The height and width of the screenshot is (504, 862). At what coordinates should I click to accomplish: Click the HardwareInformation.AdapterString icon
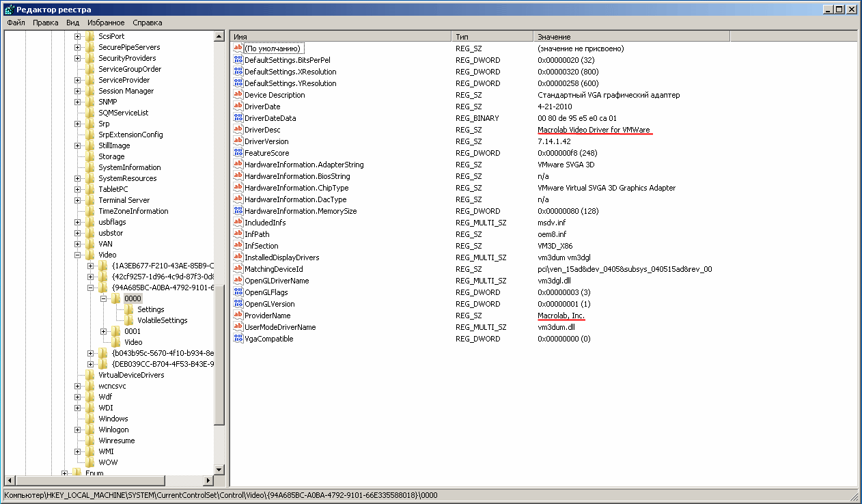[x=238, y=165]
